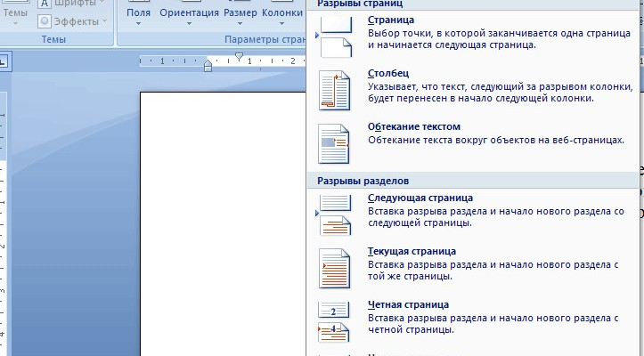Image resolution: width=644 pixels, height=356 pixels.
Task: Click the left indent marker on ruler
Action: click(208, 66)
